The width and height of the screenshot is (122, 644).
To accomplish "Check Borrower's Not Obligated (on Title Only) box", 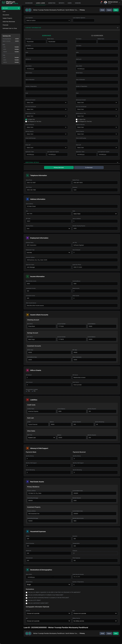I will pyautogui.click(x=26, y=122).
